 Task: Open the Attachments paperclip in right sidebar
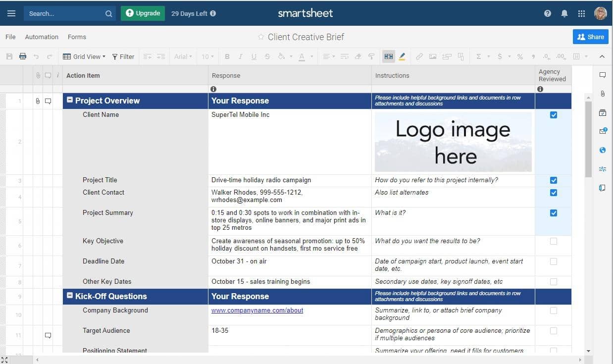tap(603, 94)
